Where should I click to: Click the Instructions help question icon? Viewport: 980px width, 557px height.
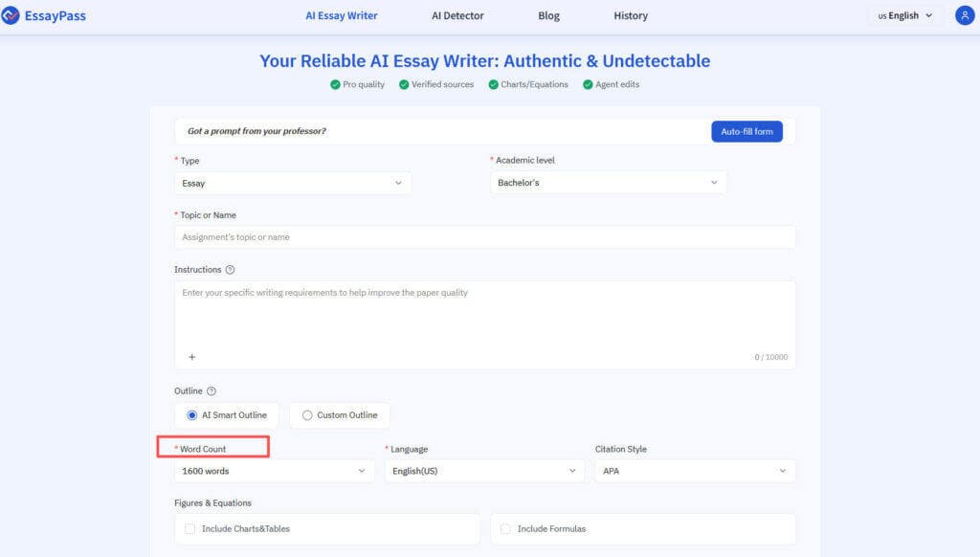(230, 270)
